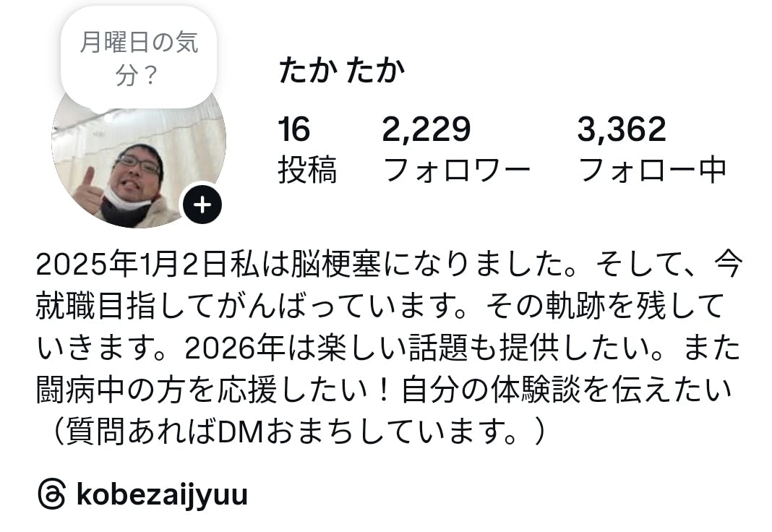Open the 2,229 followers number

click(x=426, y=129)
